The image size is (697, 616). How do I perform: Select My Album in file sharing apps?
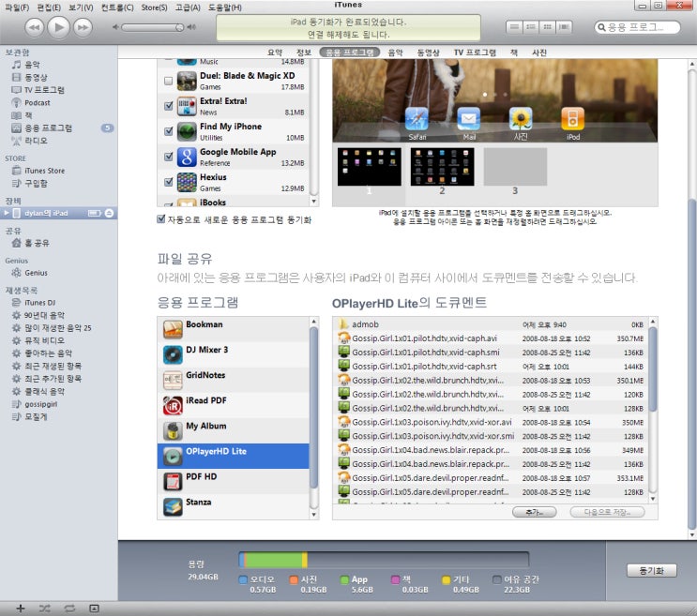233,430
